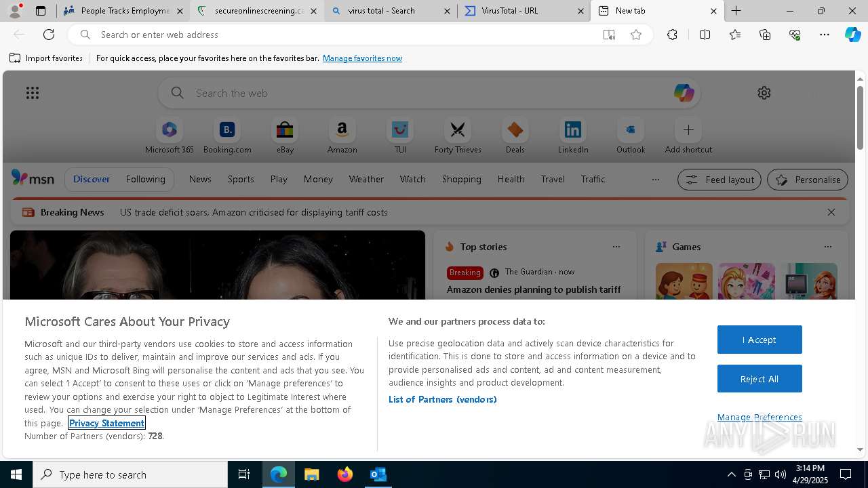Open Collections icon
Viewport: 868px width, 488px height.
pyautogui.click(x=765, y=35)
